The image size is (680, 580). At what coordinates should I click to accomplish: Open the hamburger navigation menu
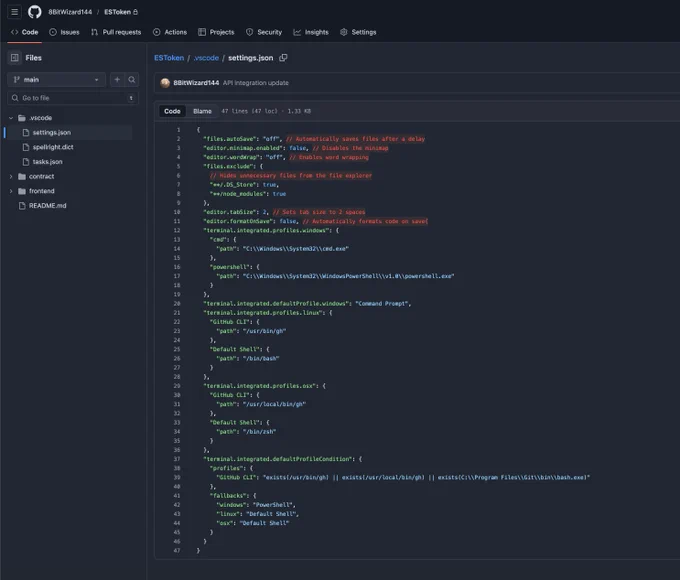[14, 12]
